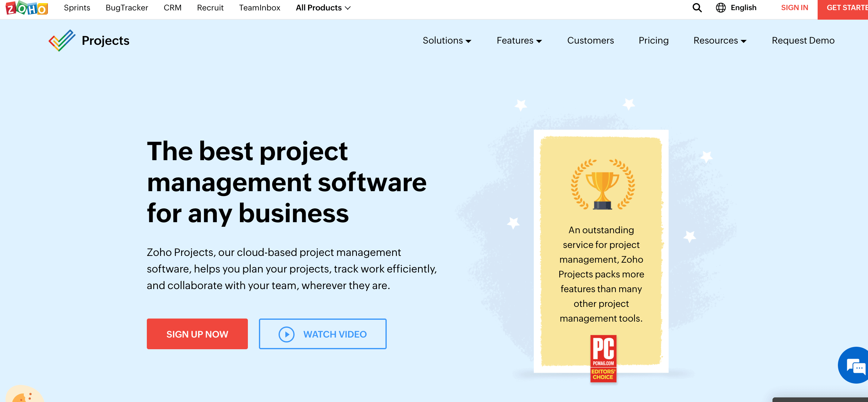
Task: Click the Zoho logo
Action: (27, 8)
